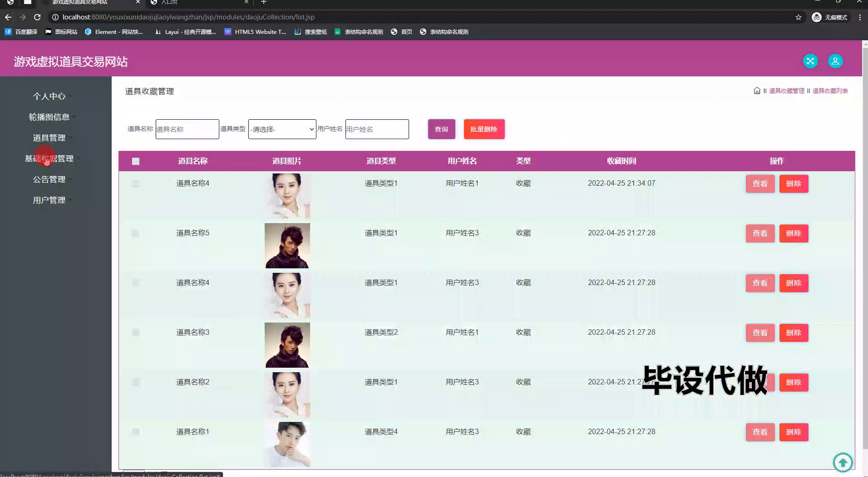Screen dimensions: 868x477
Task: Open 百度翻译 bookmark
Action: click(x=21, y=32)
